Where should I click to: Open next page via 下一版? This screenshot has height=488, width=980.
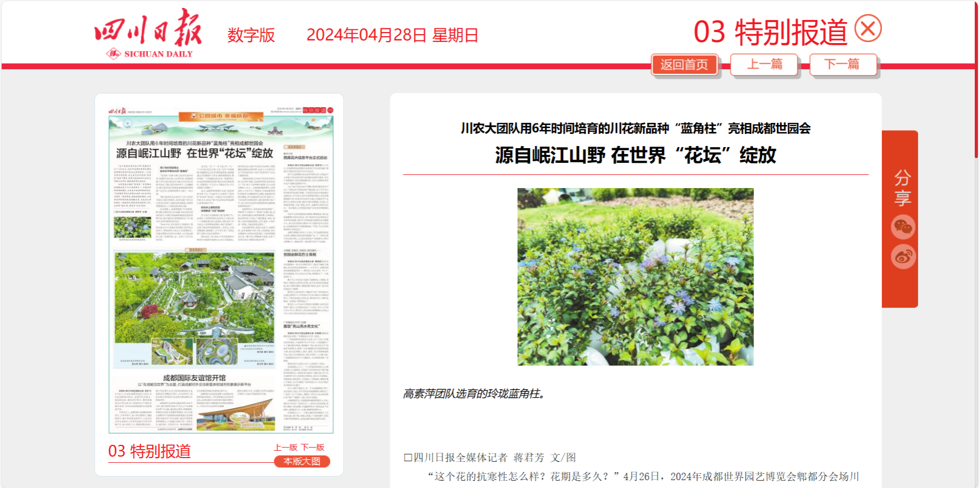point(312,447)
